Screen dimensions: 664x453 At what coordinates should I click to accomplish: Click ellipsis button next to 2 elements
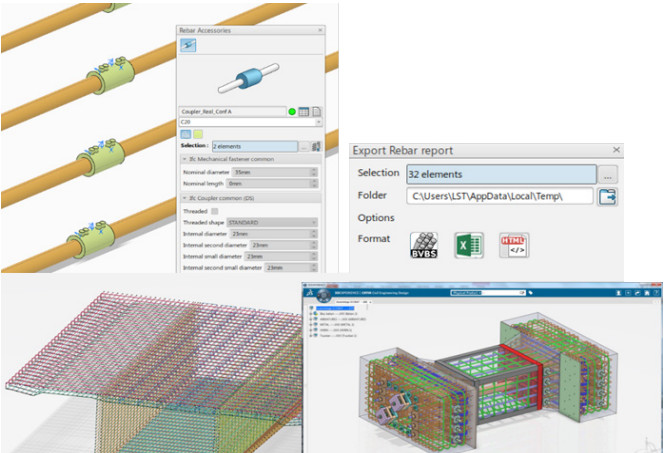(x=304, y=147)
